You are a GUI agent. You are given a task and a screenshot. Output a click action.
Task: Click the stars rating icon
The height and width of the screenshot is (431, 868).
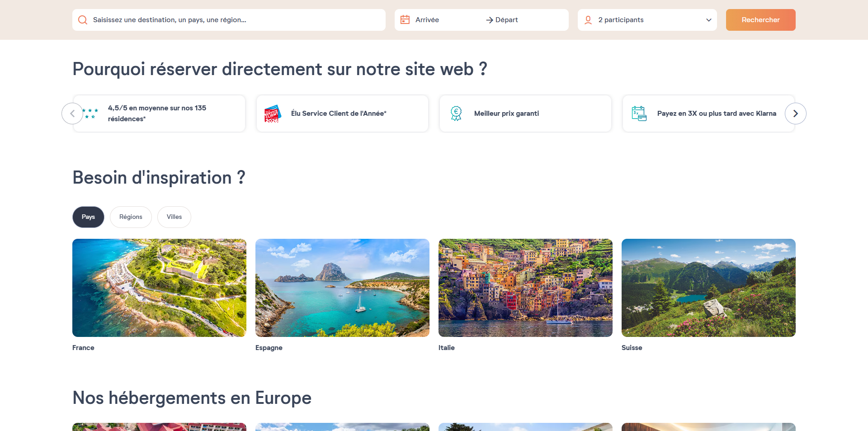(90, 114)
